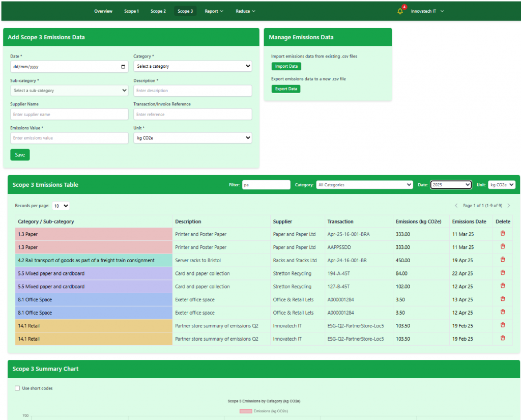The width and height of the screenshot is (521, 420).
Task: Change the Records per page dropdown
Action: pos(61,206)
